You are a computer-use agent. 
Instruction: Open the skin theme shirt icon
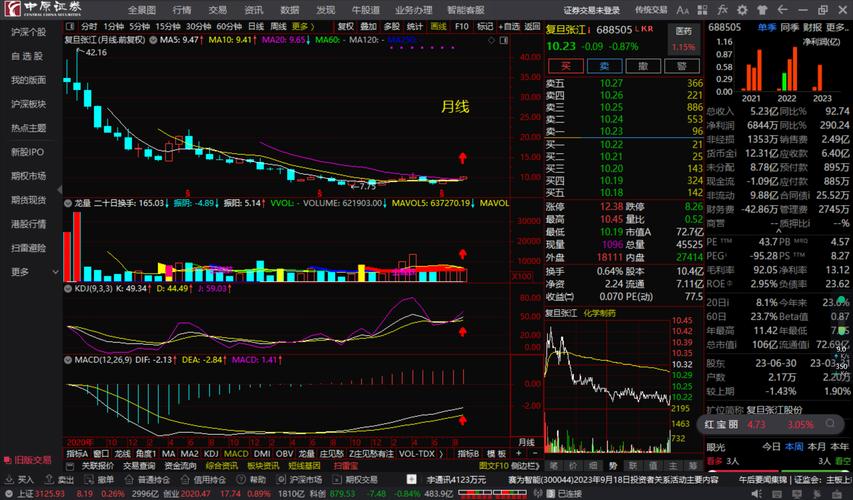(x=762, y=10)
